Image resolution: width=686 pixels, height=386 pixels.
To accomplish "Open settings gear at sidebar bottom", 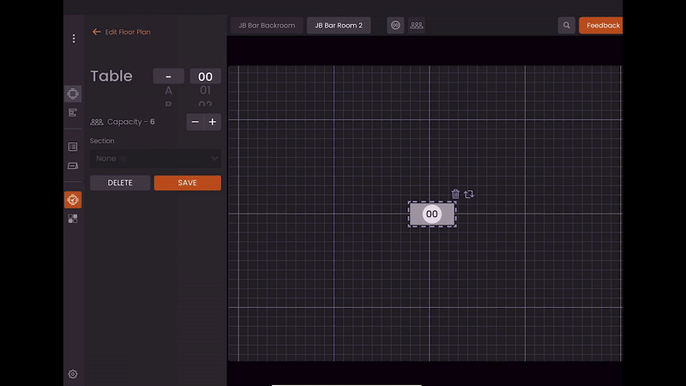I will point(73,374).
